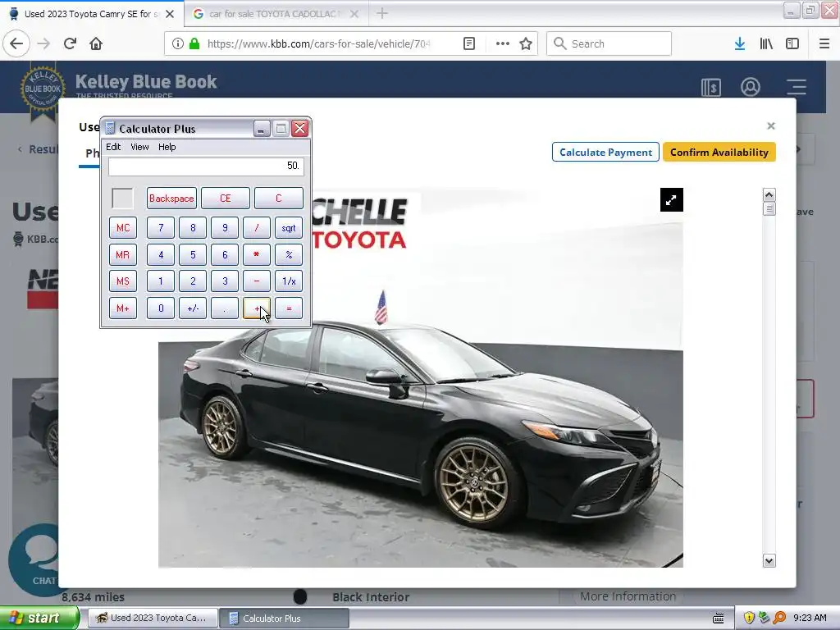Click calculator digit 3
Image resolution: width=840 pixels, height=630 pixels.
pyautogui.click(x=225, y=281)
